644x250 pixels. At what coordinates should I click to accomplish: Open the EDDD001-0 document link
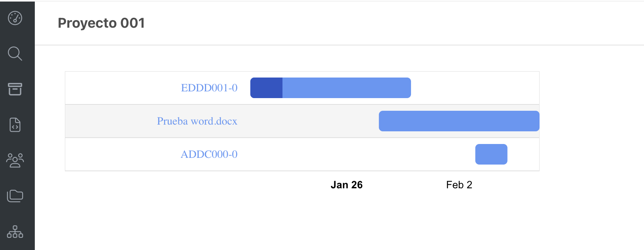[209, 88]
